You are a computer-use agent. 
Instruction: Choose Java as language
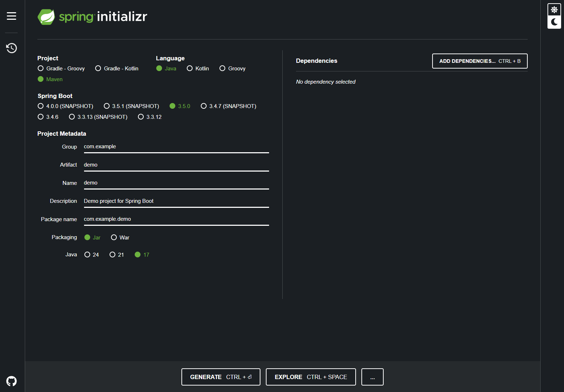click(x=166, y=69)
